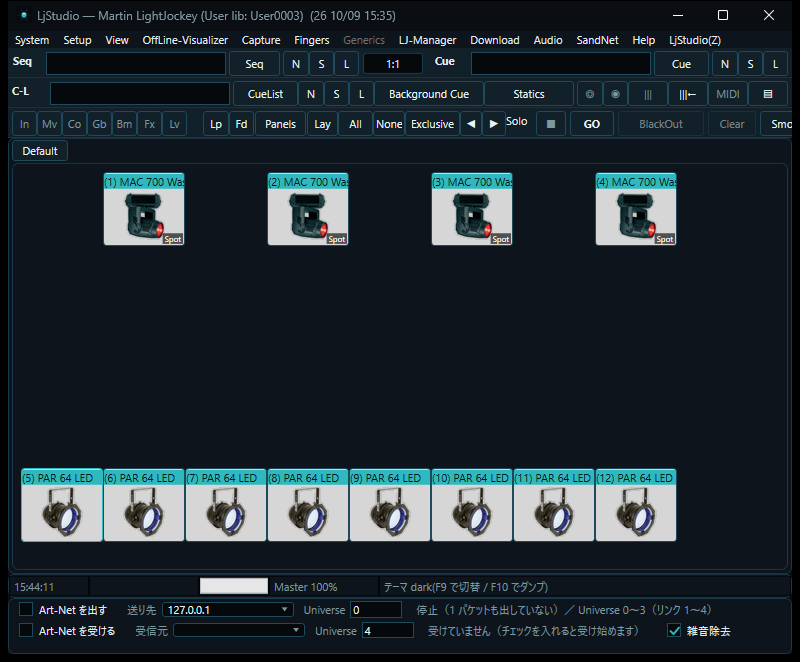Click the previous fixture left-arrow button
This screenshot has height=662, width=800.
471,124
